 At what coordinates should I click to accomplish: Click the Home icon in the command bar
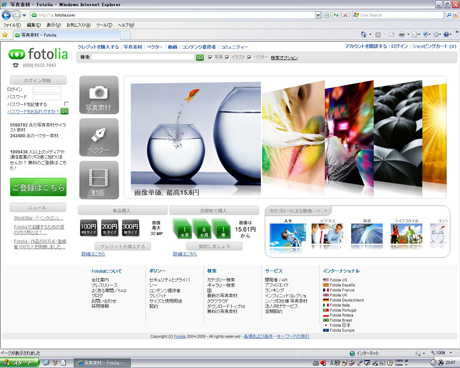(363, 34)
